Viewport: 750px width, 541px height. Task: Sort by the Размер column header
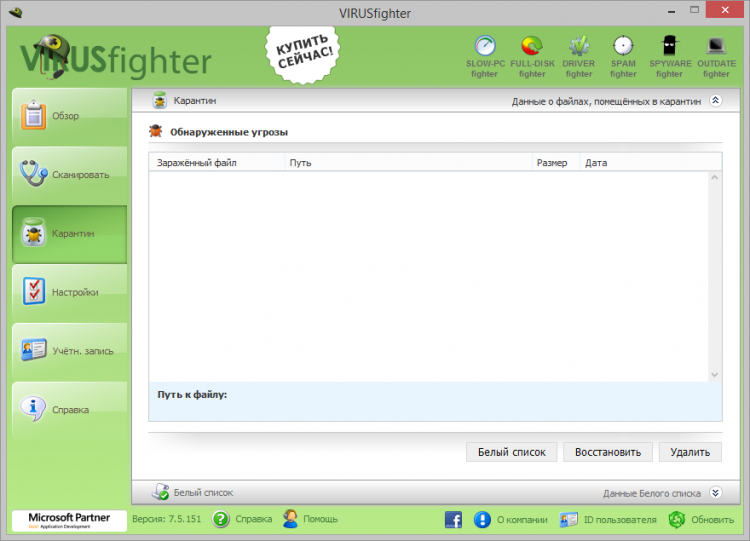pyautogui.click(x=556, y=163)
